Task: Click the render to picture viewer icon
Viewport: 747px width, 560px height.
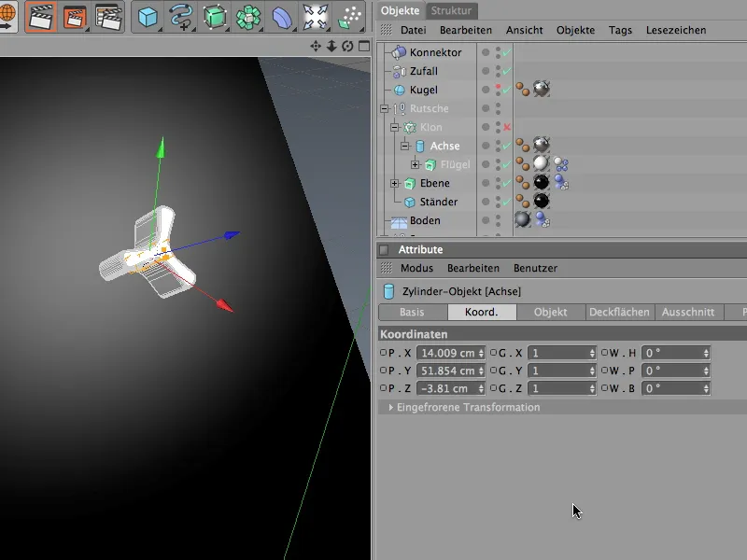Action: [74, 17]
